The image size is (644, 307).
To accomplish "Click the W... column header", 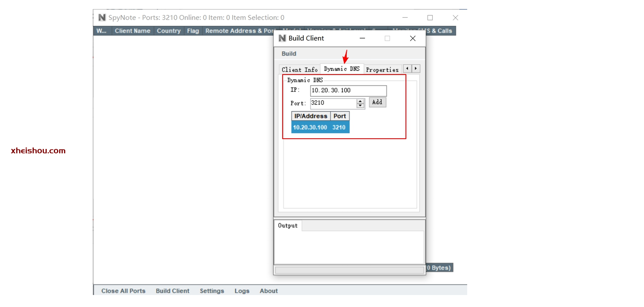I will pos(102,31).
